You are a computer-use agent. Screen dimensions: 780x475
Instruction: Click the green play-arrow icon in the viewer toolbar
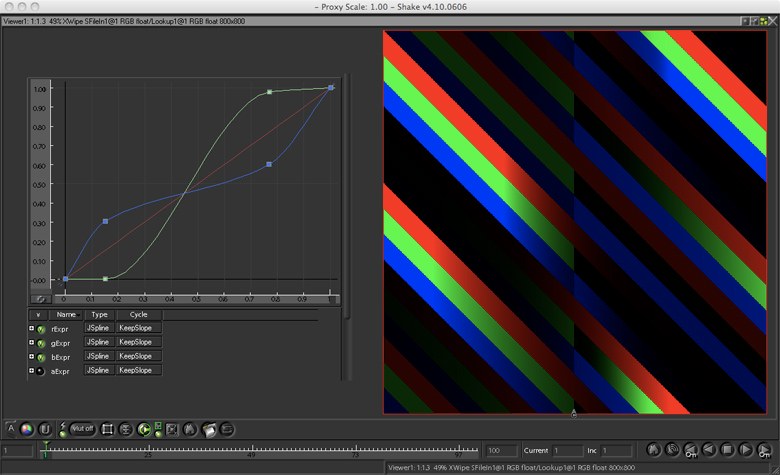tap(145, 429)
